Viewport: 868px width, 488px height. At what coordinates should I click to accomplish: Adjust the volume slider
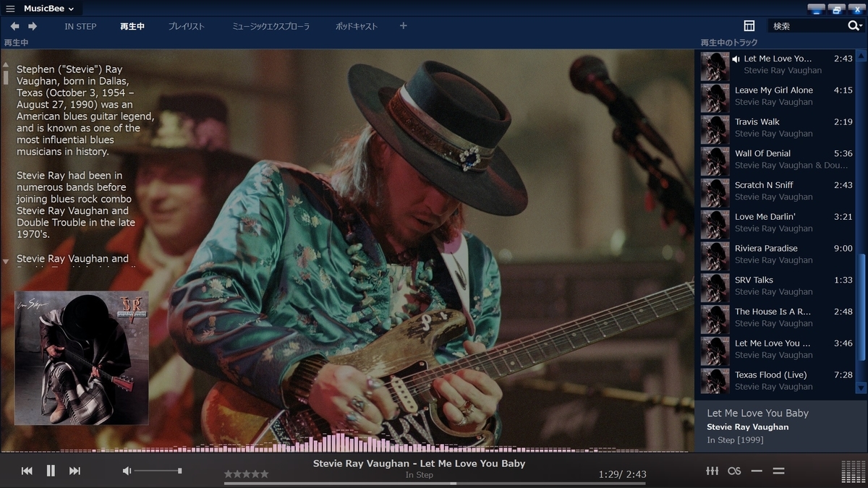(x=158, y=471)
